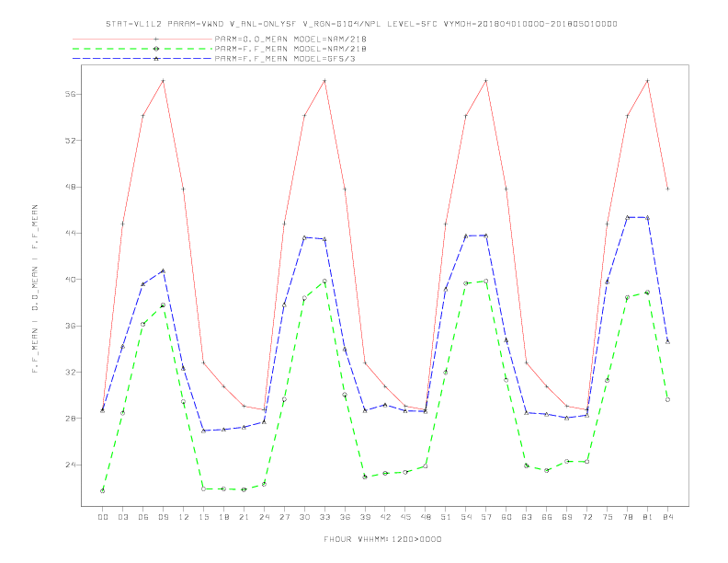The width and height of the screenshot is (728, 563).
Task: Click x-axis forecast hour label 48
Action: point(426,517)
